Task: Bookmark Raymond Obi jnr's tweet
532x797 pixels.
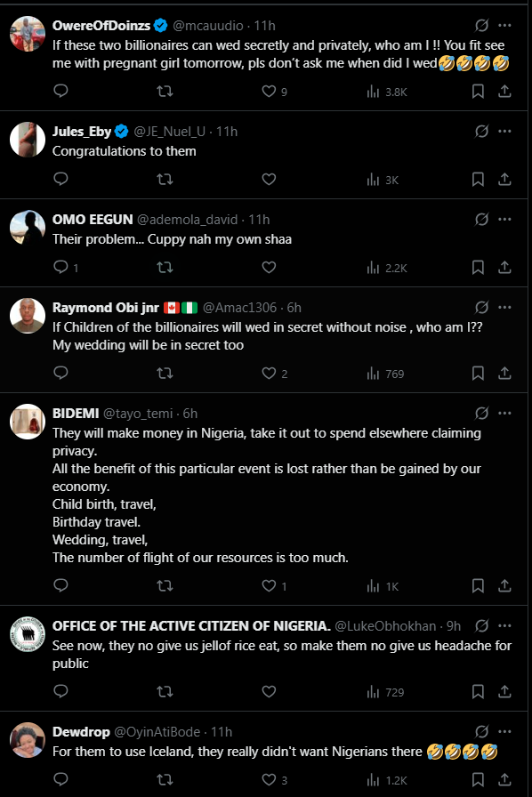Action: click(478, 374)
